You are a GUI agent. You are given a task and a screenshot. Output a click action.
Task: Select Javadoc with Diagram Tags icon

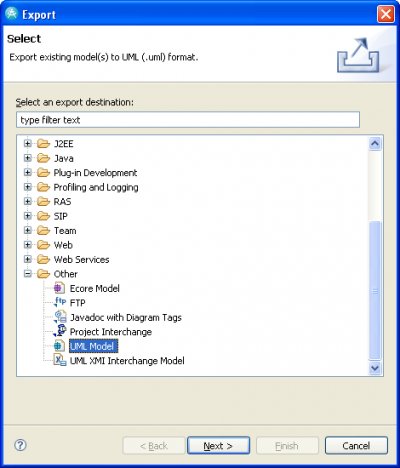coord(60,317)
